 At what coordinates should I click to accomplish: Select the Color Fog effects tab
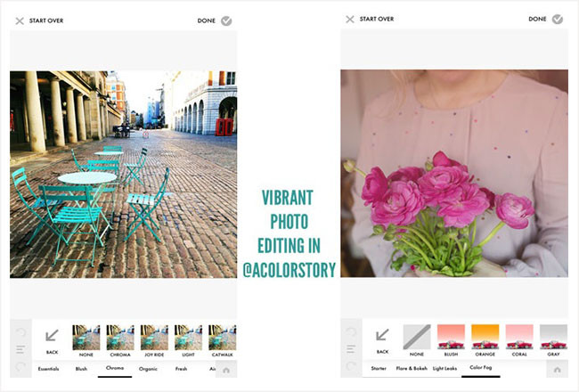pyautogui.click(x=481, y=367)
